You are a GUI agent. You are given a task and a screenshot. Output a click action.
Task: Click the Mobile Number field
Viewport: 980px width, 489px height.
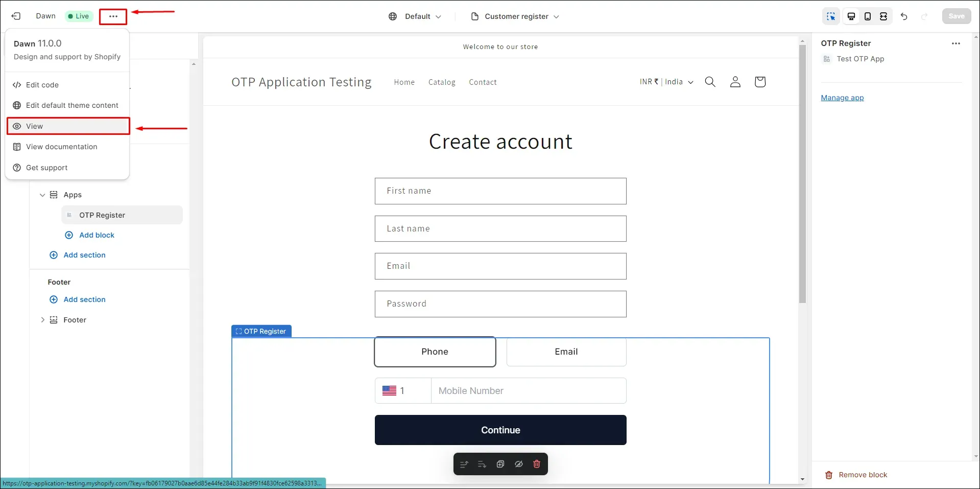(529, 391)
